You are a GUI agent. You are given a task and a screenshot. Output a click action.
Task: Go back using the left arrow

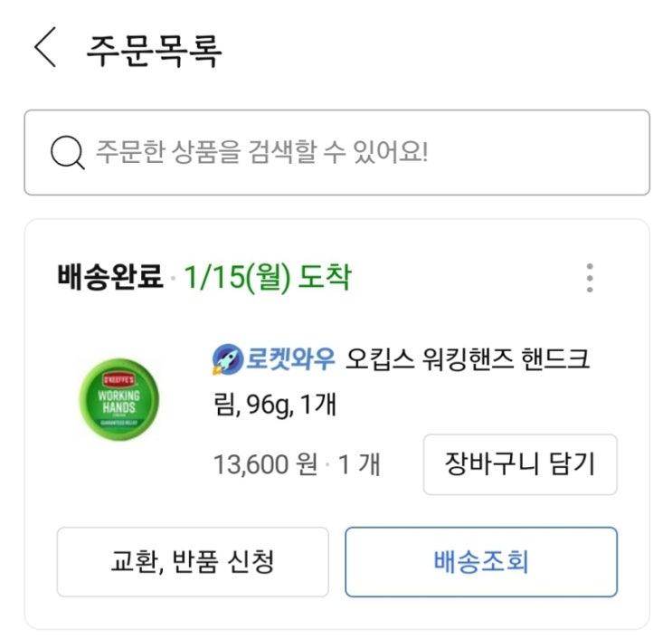pos(45,48)
